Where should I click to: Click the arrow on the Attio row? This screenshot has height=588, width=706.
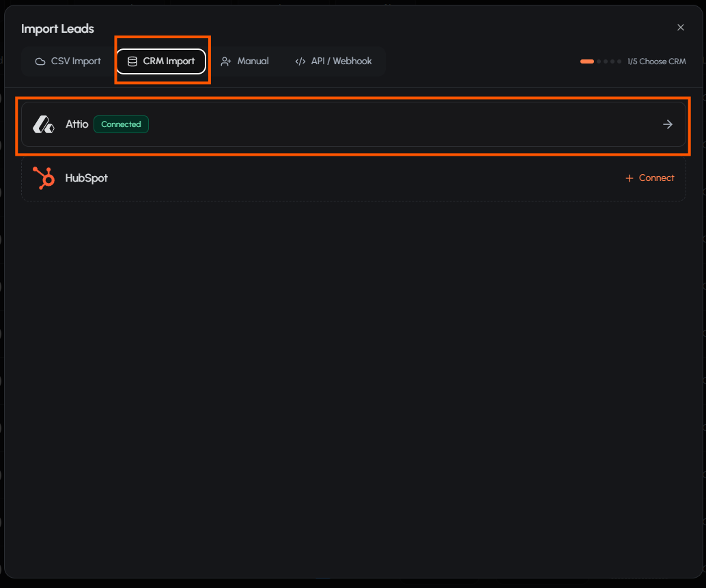coord(668,124)
